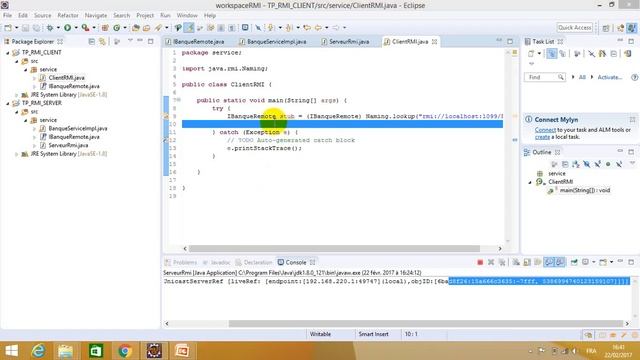The width and height of the screenshot is (640, 360).
Task: Toggle Categorized view in Task List toolbar
Action: [x=551, y=54]
